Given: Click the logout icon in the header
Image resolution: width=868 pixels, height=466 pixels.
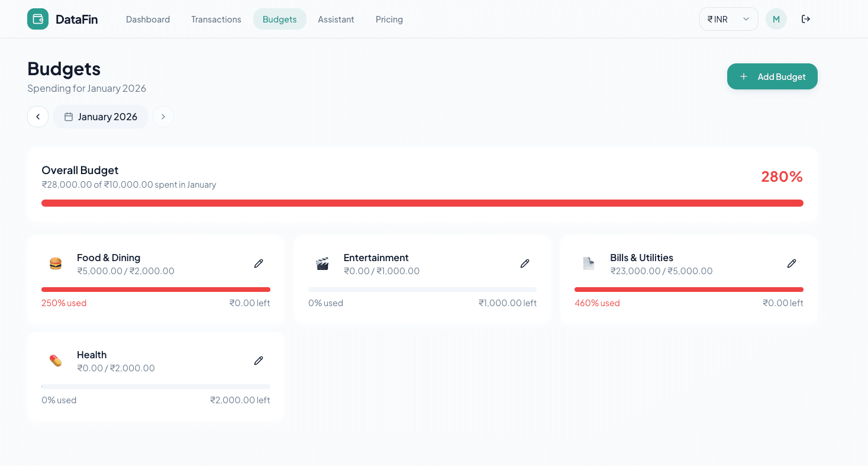Looking at the screenshot, I should [x=806, y=19].
